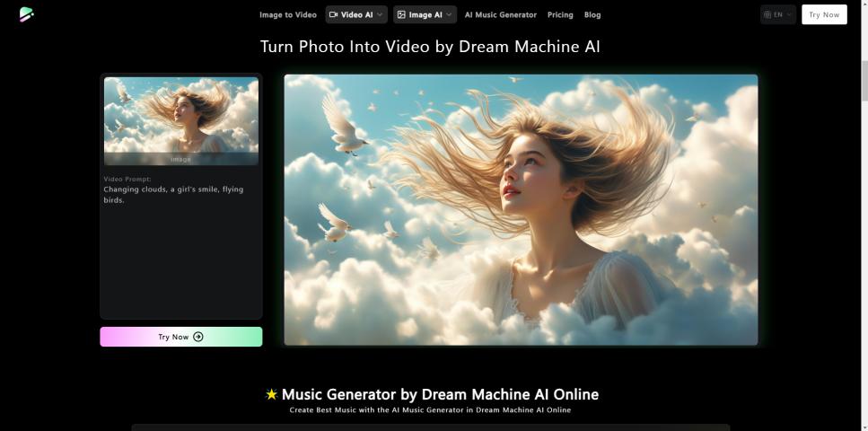
Task: Expand the Image AI dropdown chevron
Action: 449,14
